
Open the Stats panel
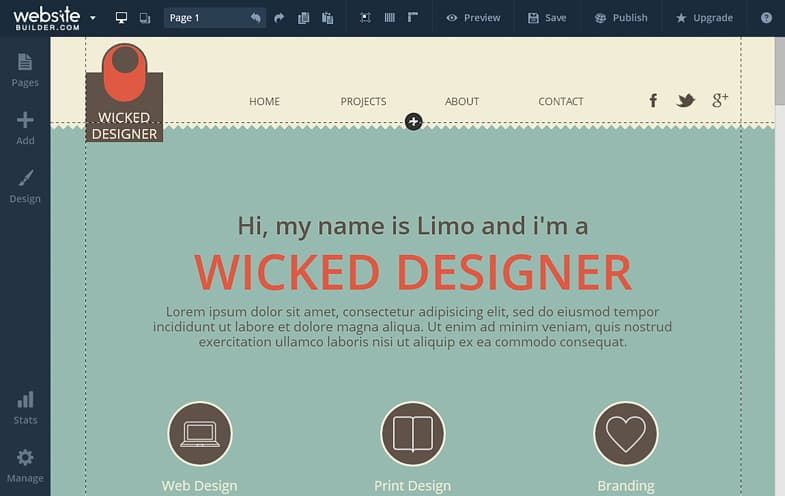(25, 408)
